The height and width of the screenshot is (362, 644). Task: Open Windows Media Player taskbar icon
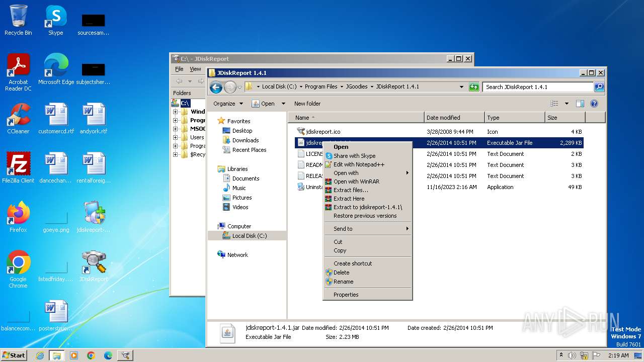click(x=74, y=355)
